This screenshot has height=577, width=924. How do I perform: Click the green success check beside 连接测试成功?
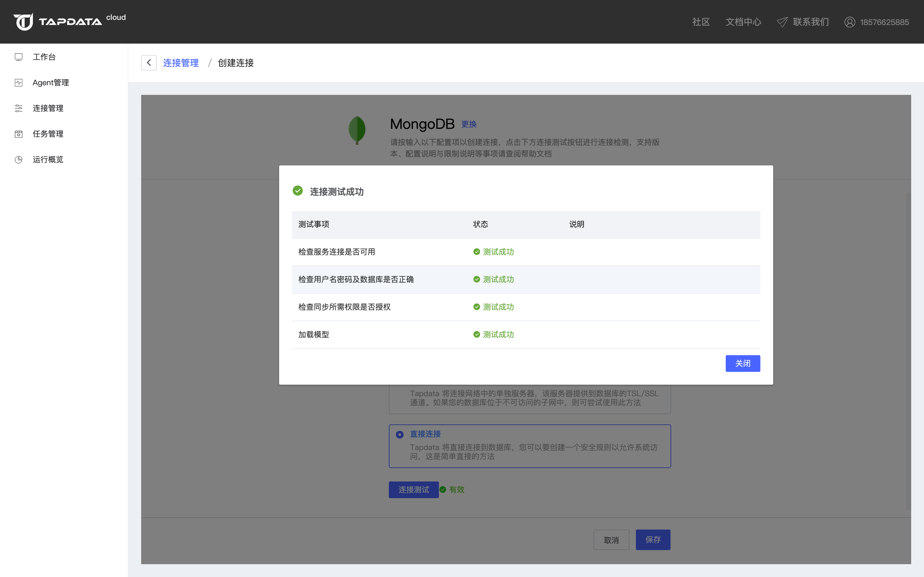pyautogui.click(x=297, y=190)
